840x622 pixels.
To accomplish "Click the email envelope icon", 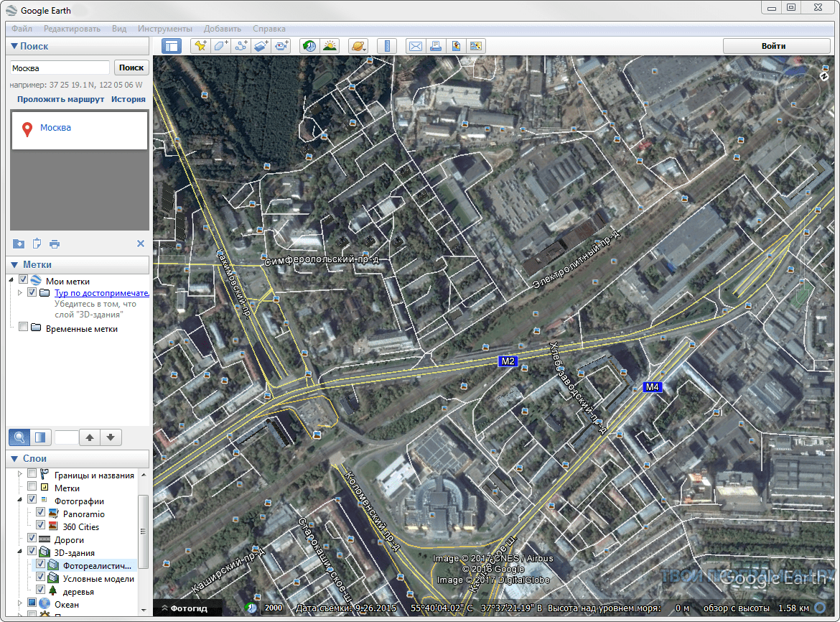I will pyautogui.click(x=415, y=46).
